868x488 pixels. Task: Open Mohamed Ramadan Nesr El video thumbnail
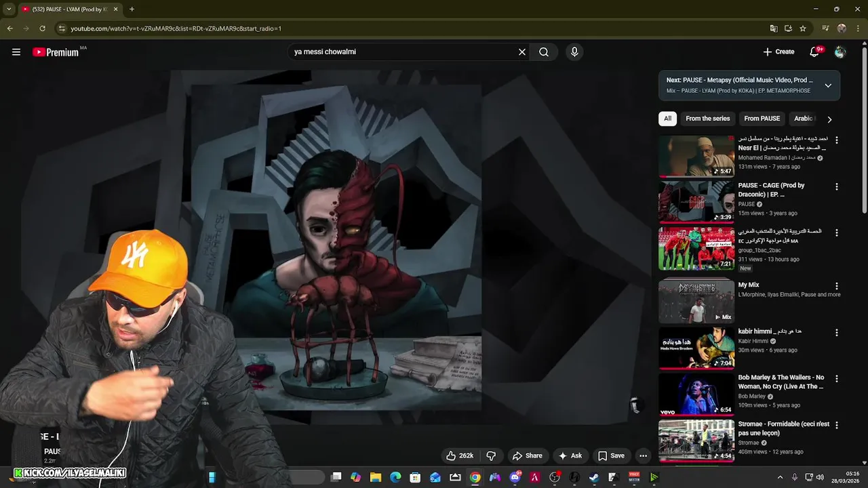tap(696, 156)
